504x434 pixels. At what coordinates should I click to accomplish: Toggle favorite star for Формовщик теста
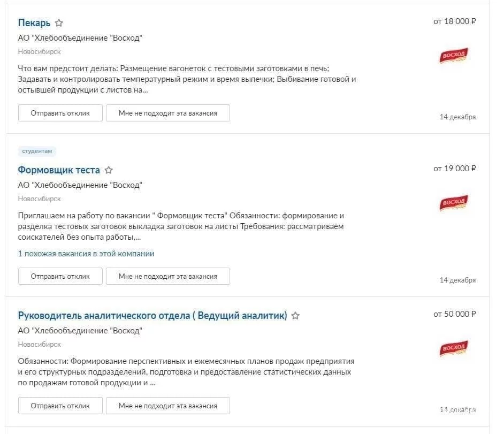pyautogui.click(x=109, y=170)
